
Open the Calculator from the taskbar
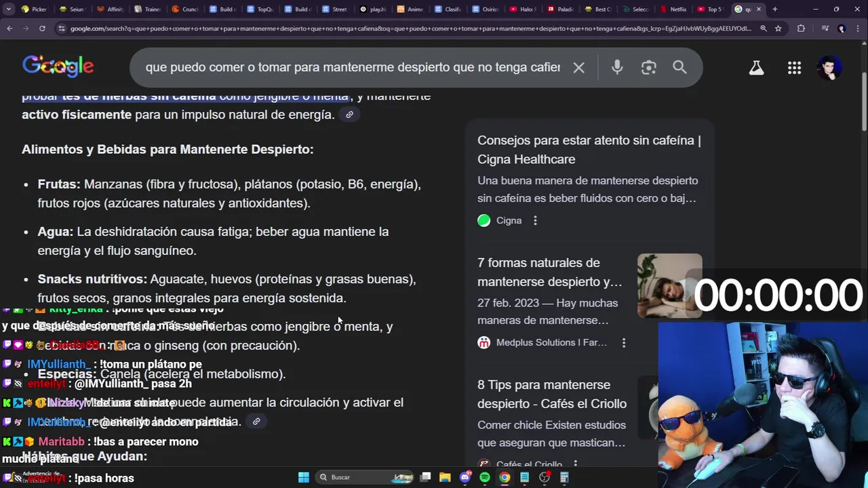564,477
